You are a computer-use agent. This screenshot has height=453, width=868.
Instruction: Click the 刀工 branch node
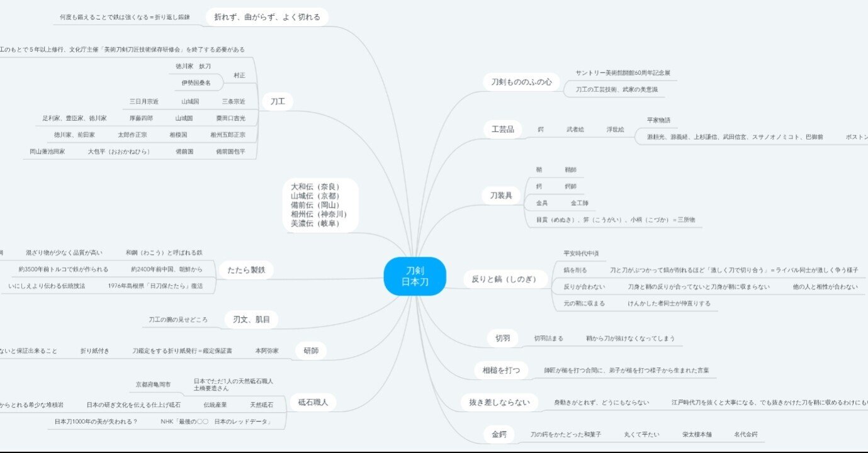click(x=278, y=101)
